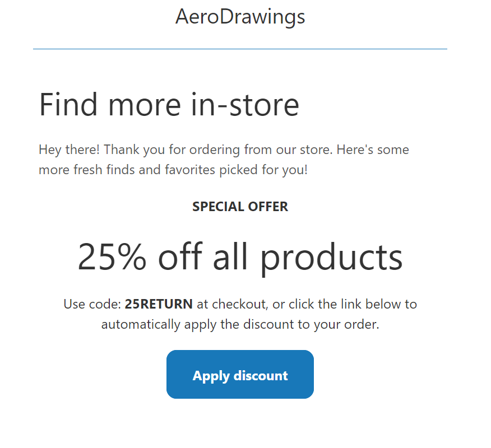Click the SPECIAL OFFER label
The image size is (491, 448).
pyautogui.click(x=240, y=207)
